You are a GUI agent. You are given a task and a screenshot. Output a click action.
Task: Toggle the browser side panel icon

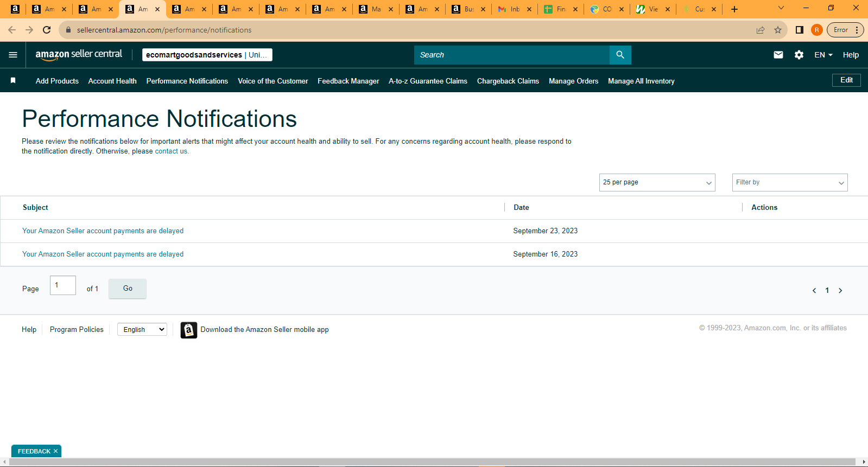coord(799,30)
